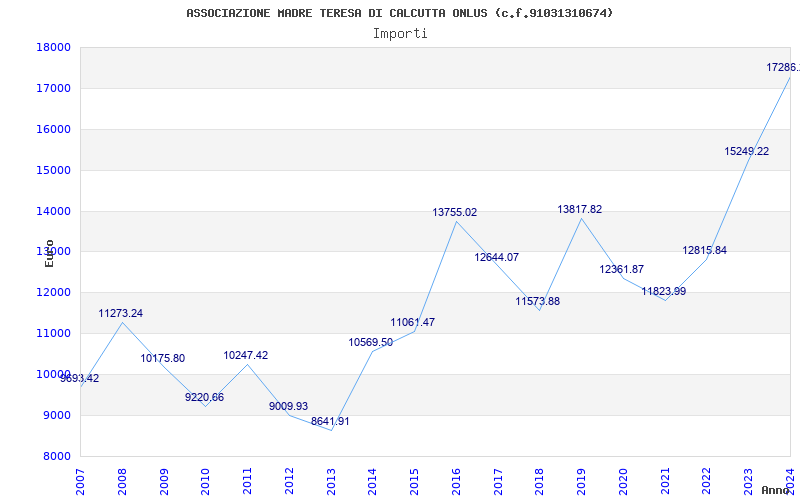The image size is (800, 500).
Task: Click the x-axis year 2018
Action: click(540, 482)
